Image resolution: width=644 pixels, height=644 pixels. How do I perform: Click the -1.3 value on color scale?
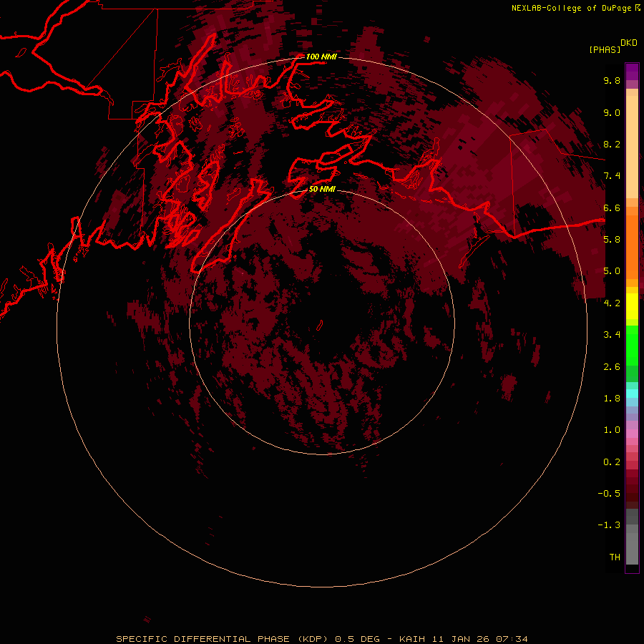[x=609, y=525]
